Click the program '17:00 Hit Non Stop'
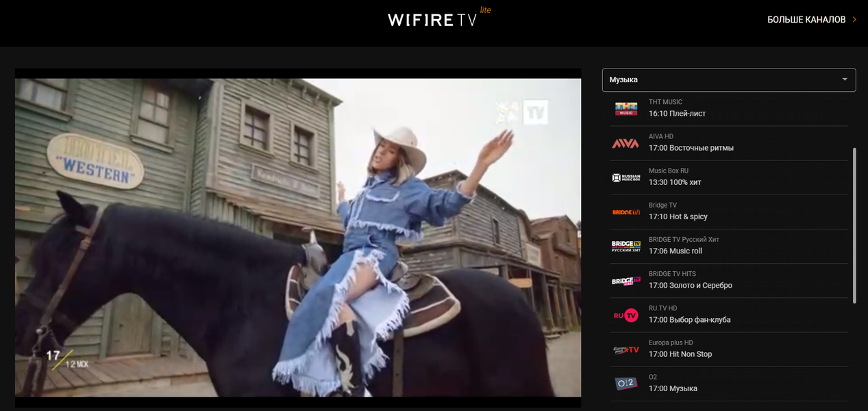Viewport: 868px width, 411px height. coord(680,354)
